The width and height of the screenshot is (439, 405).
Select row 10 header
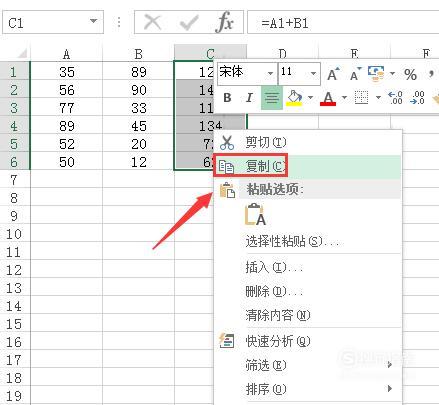click(x=15, y=234)
